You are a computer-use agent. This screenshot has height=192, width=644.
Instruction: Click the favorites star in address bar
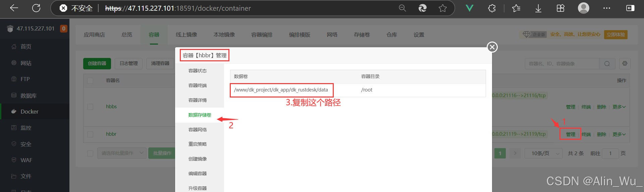click(443, 8)
